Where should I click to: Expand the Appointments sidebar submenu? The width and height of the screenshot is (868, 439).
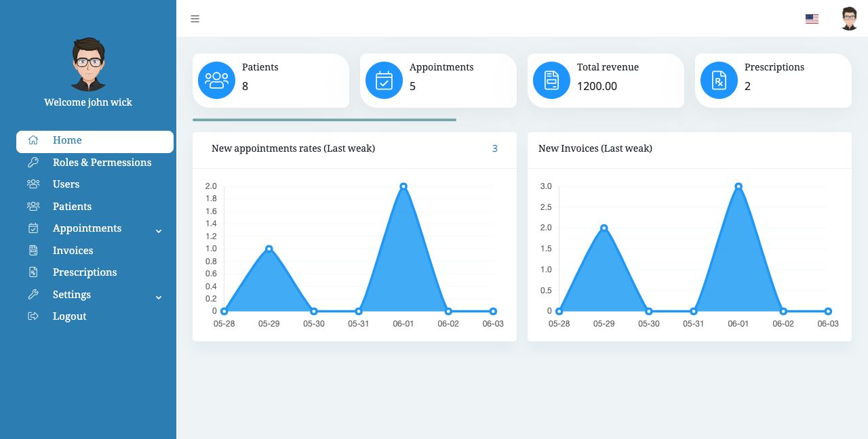coord(159,231)
